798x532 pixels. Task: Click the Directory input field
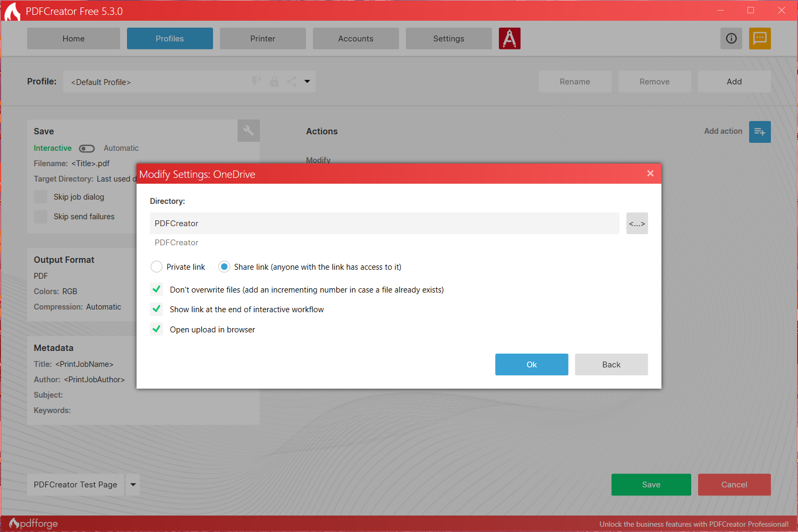(x=385, y=224)
